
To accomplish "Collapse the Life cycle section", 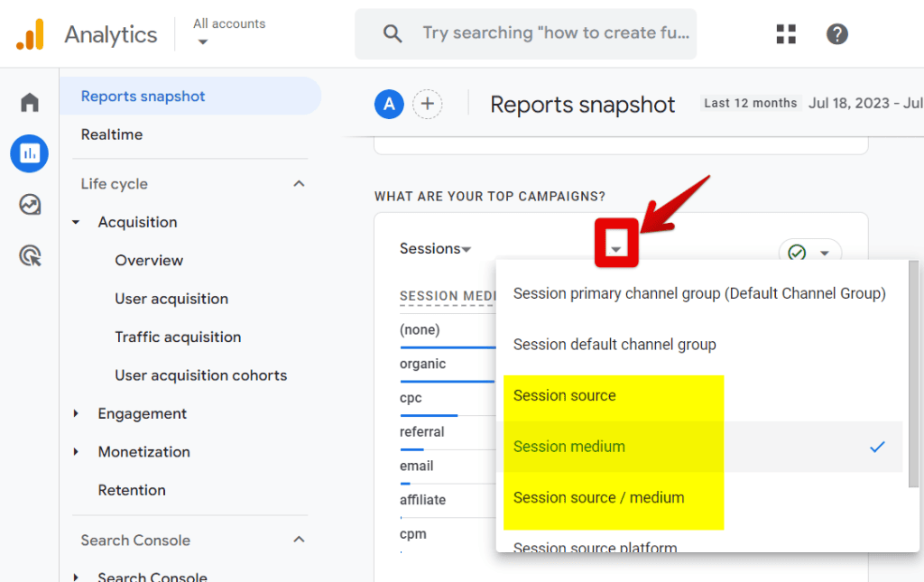I will 299,183.
